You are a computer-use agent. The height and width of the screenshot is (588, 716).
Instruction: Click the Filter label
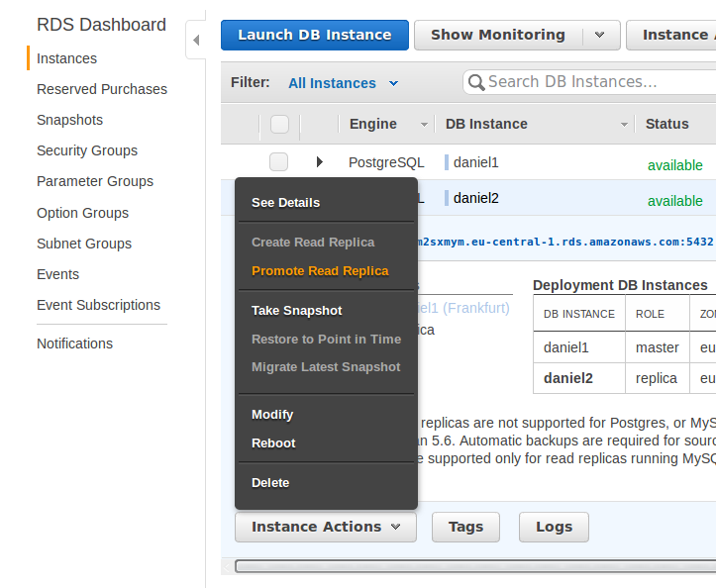[x=251, y=82]
